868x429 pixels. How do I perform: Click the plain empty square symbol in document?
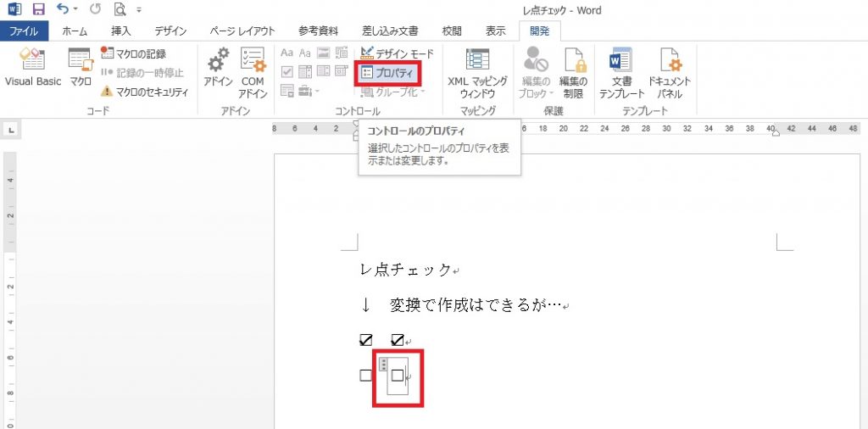click(x=366, y=376)
